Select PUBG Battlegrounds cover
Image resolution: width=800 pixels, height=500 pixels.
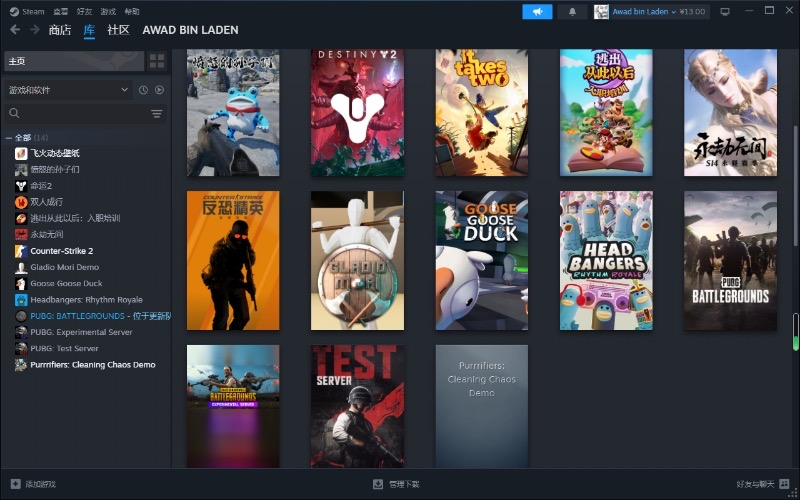click(x=731, y=261)
